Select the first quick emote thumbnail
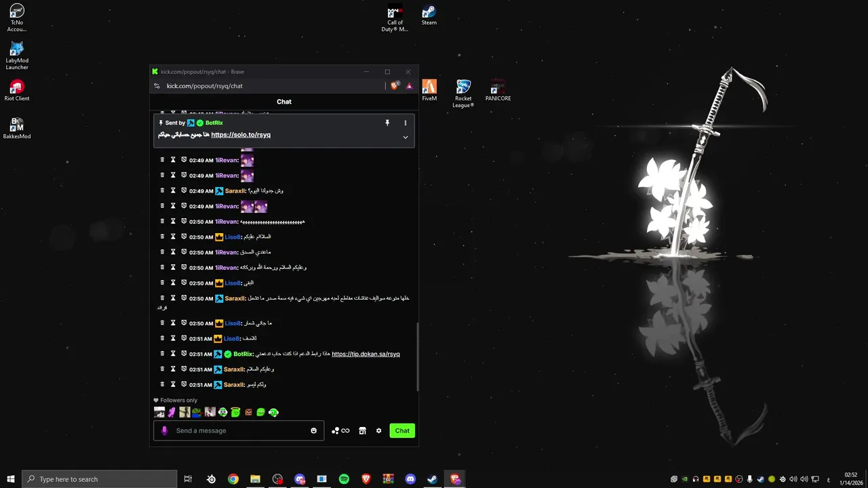The height and width of the screenshot is (488, 868). [x=159, y=411]
